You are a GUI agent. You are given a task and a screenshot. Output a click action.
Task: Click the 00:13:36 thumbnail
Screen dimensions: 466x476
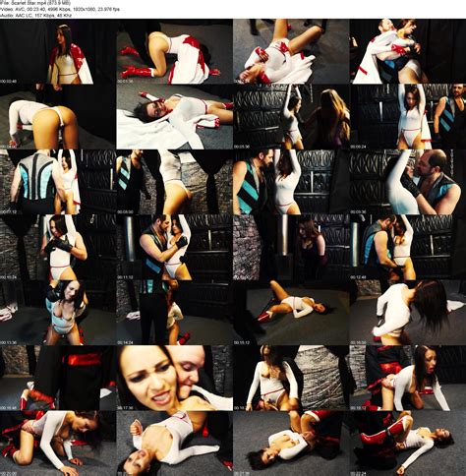coord(58,313)
